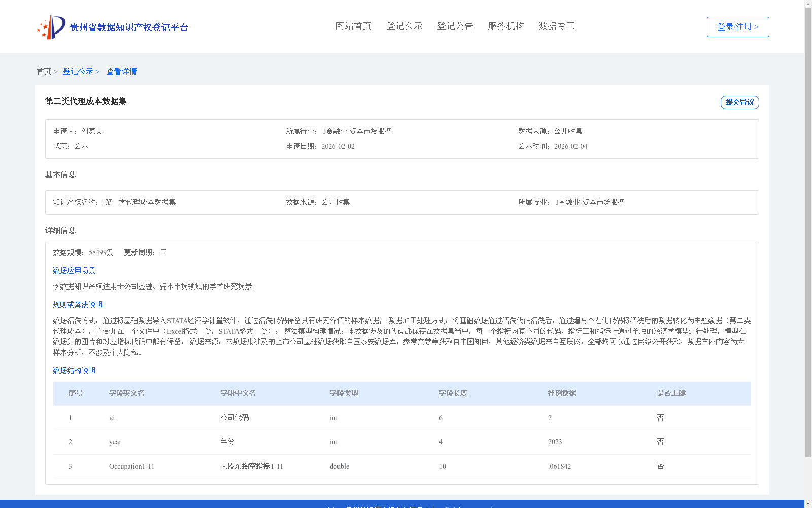Open the 数据专区 section

point(557,26)
